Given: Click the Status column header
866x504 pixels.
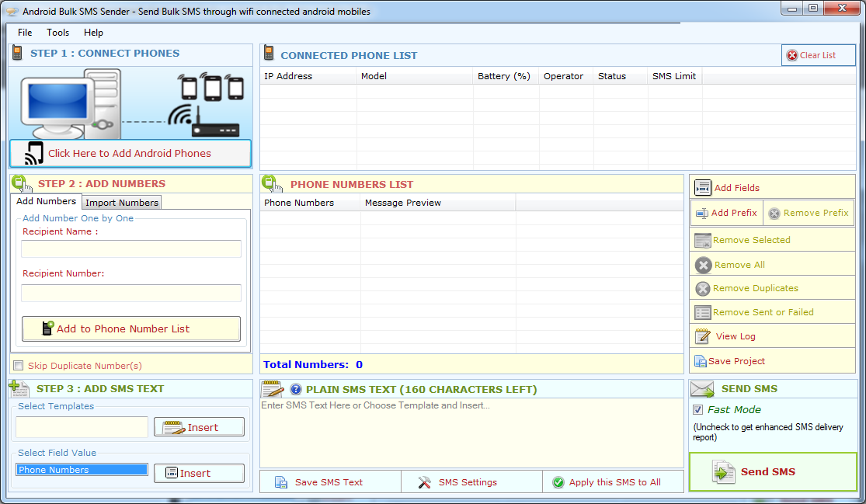Looking at the screenshot, I should (x=621, y=76).
